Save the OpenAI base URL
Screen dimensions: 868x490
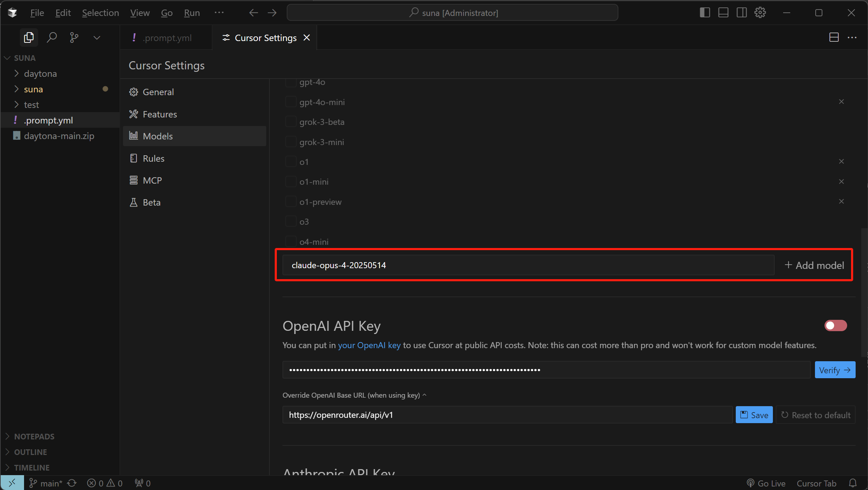[754, 415]
